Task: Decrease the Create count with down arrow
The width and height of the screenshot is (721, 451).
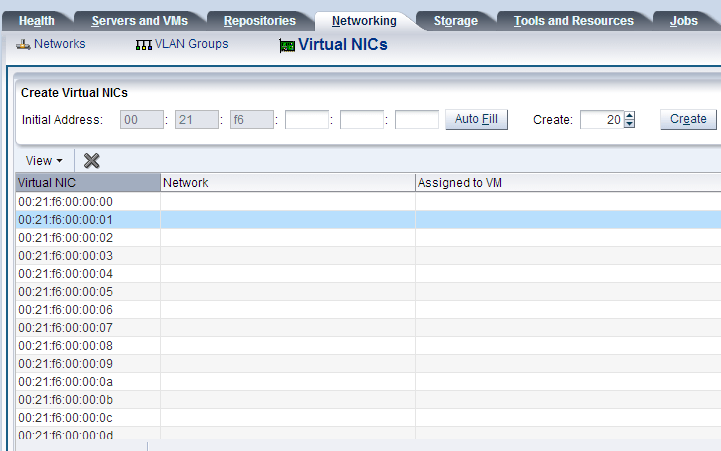Action: coord(630,124)
